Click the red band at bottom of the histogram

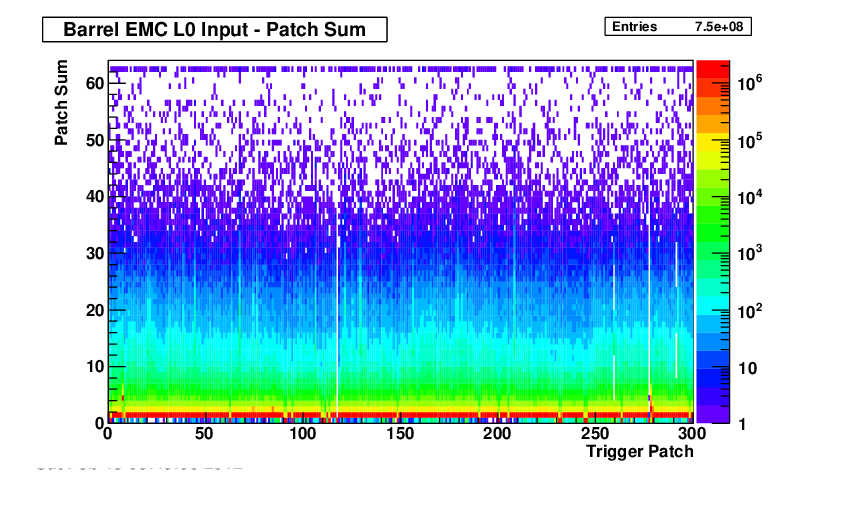pyautogui.click(x=401, y=415)
